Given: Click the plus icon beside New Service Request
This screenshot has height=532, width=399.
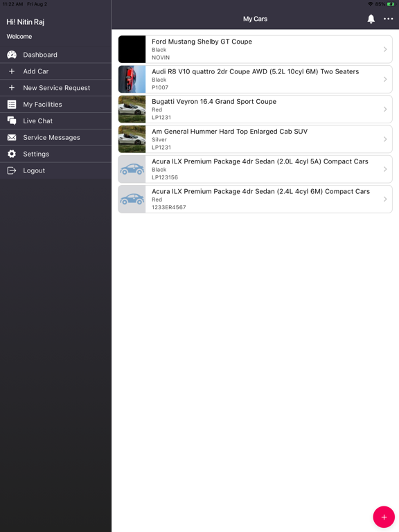Looking at the screenshot, I should tap(12, 87).
